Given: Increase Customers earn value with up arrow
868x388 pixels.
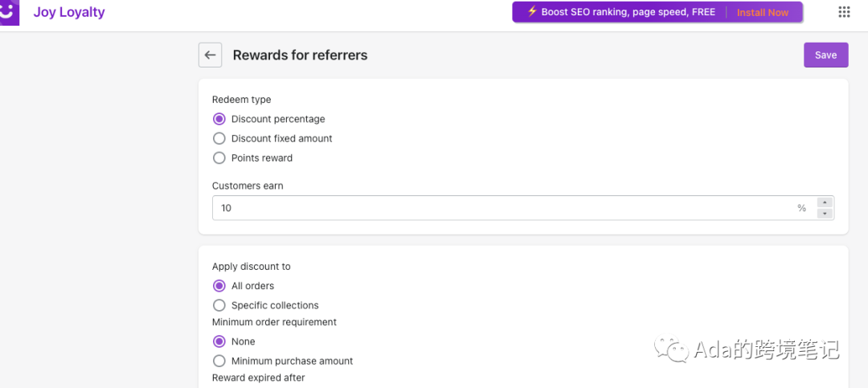Looking at the screenshot, I should tap(825, 202).
